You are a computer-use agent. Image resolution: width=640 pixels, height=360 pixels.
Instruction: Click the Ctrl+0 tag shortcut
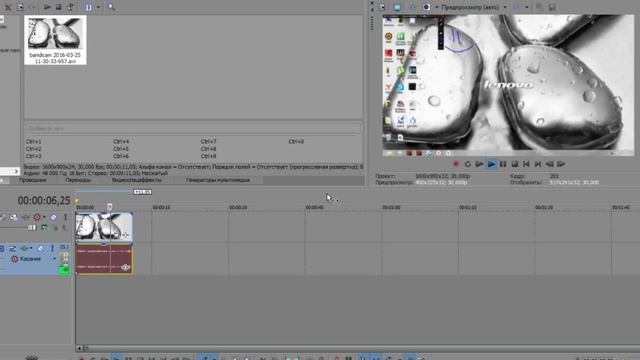point(296,142)
